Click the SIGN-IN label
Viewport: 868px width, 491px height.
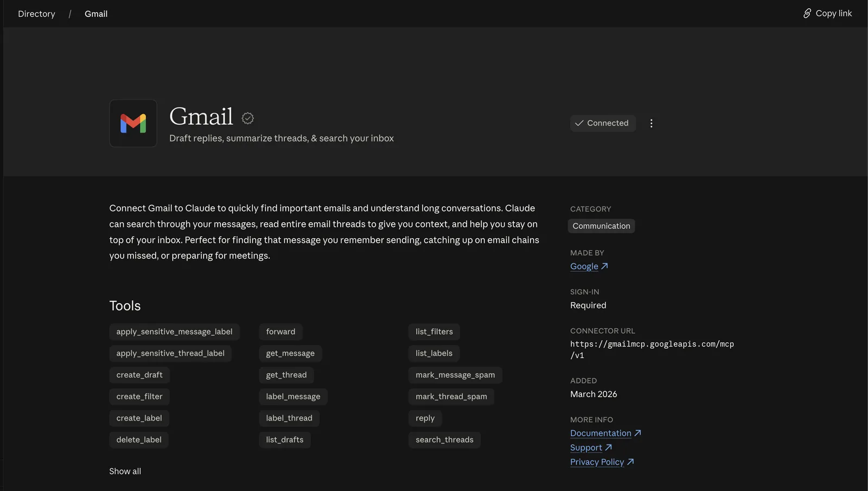pyautogui.click(x=585, y=292)
